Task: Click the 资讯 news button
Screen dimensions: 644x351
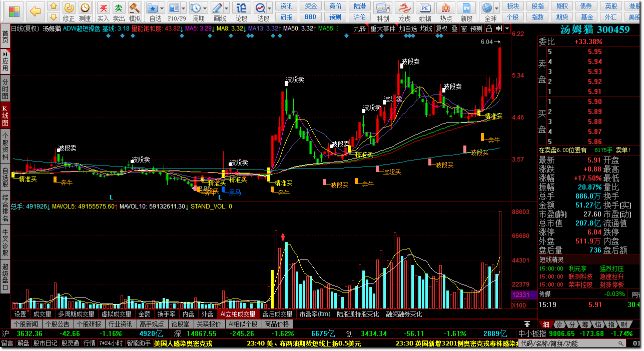Action: click(286, 6)
